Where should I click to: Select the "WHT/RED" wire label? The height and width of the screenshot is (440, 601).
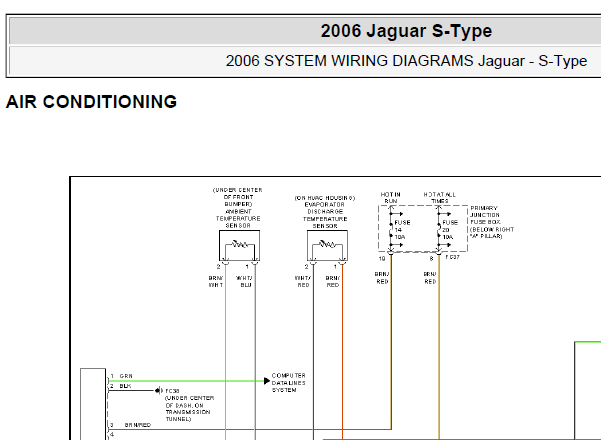[302, 282]
